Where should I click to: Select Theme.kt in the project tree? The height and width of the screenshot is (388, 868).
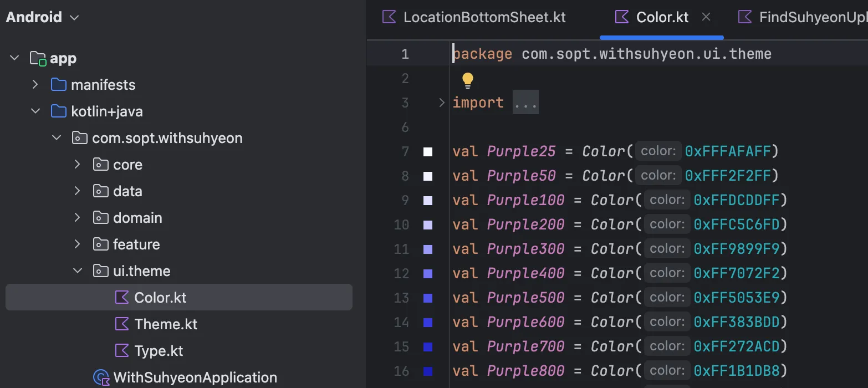tap(166, 324)
